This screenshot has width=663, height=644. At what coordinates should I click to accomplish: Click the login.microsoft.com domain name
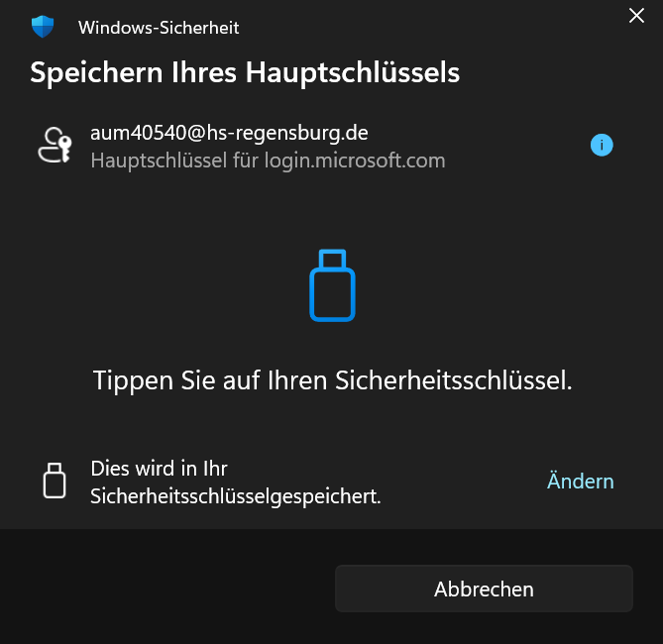(355, 161)
